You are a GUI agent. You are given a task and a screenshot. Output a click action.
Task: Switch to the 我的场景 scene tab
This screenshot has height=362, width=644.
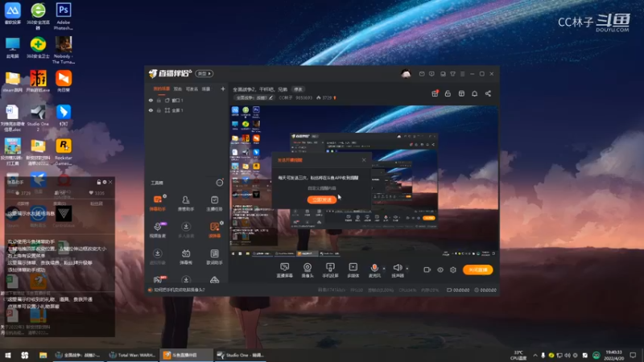click(x=162, y=88)
